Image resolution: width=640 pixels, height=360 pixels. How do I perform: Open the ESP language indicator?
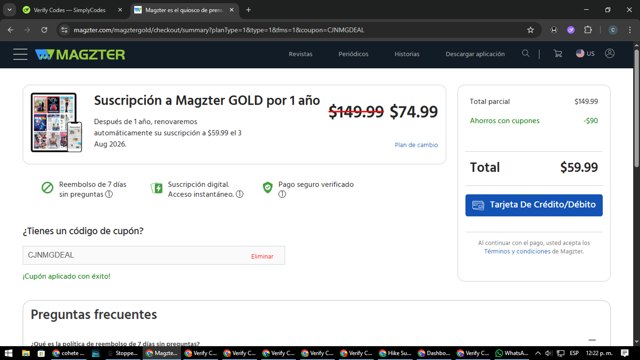[x=574, y=353]
